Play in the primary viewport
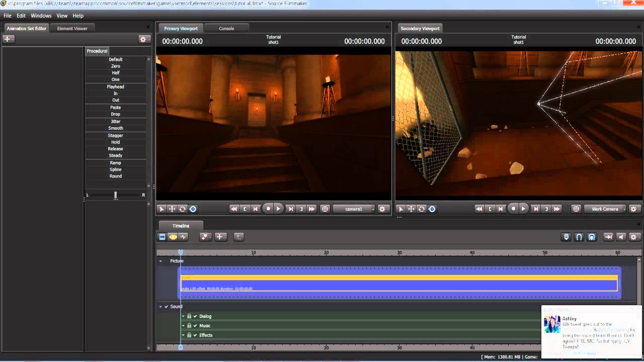The height and width of the screenshot is (362, 644). coord(278,209)
